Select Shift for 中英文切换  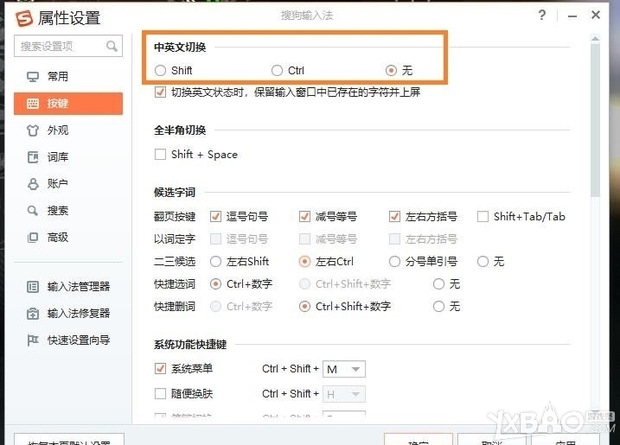pyautogui.click(x=160, y=70)
